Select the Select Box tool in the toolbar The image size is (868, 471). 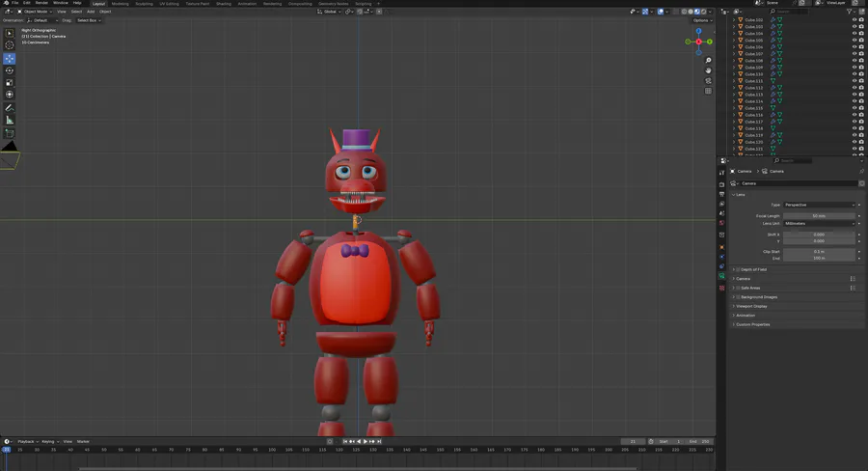pyautogui.click(x=10, y=33)
